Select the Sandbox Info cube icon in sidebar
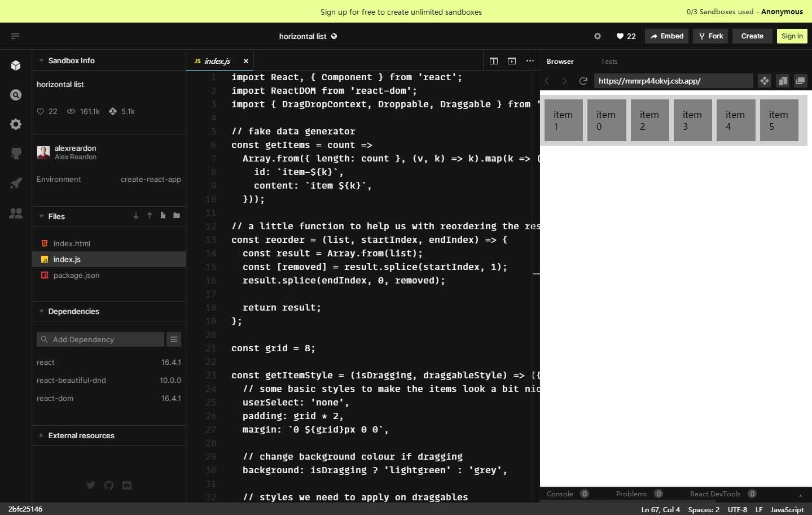The width and height of the screenshot is (812, 515). (x=16, y=66)
